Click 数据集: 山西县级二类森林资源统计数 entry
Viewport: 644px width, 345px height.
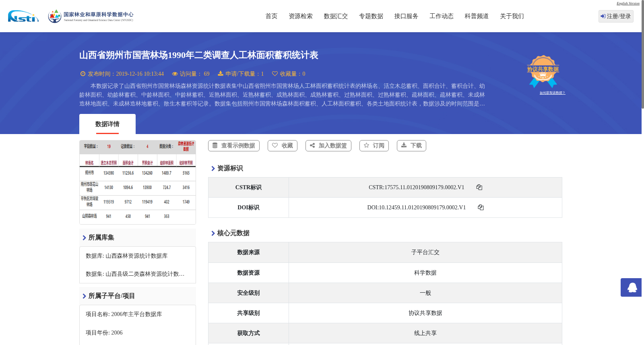(135, 274)
